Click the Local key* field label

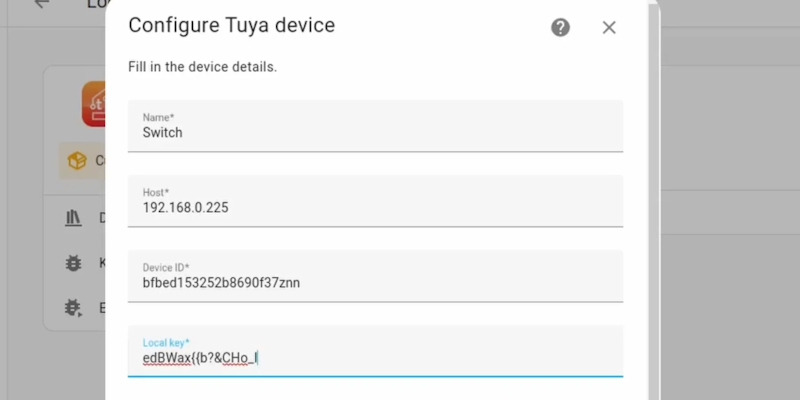click(x=166, y=342)
